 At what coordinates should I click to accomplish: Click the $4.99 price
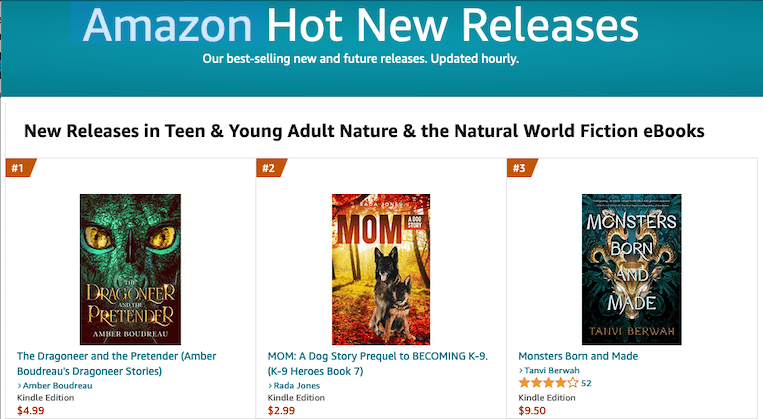[x=31, y=409]
